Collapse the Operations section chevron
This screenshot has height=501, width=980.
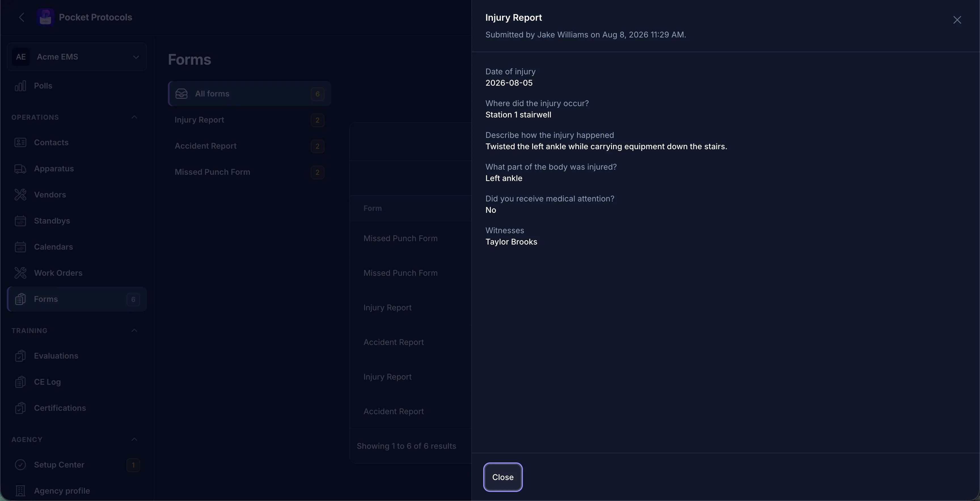[x=134, y=117]
